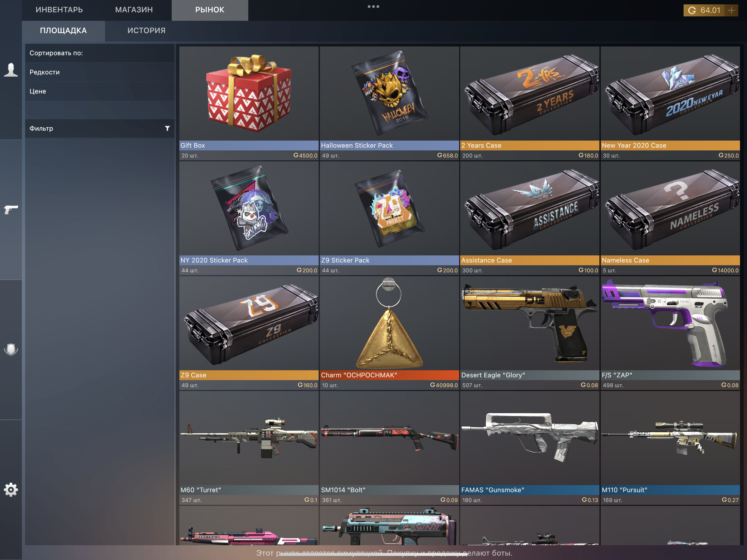Click the filter funnel icon
This screenshot has width=747, height=560.
pyautogui.click(x=167, y=128)
